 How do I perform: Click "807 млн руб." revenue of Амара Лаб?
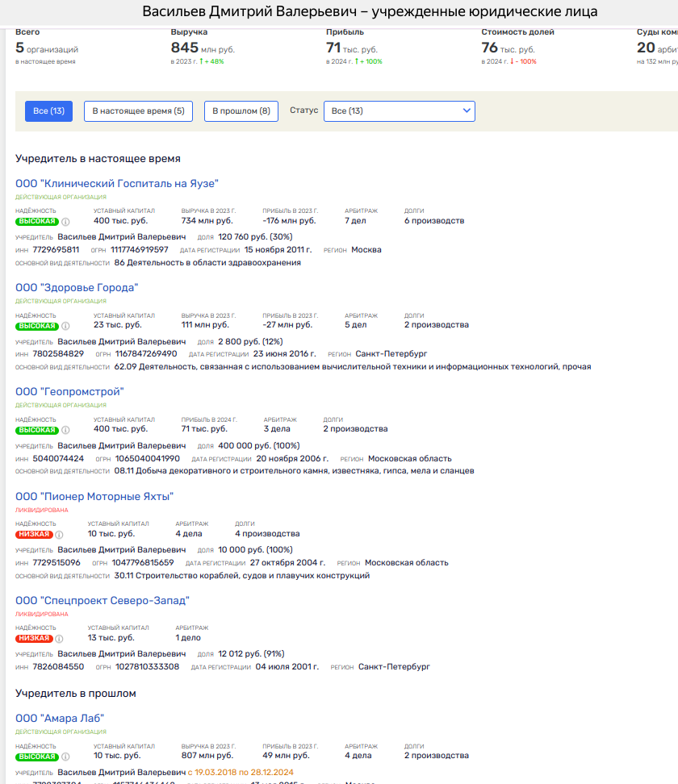pos(207,755)
